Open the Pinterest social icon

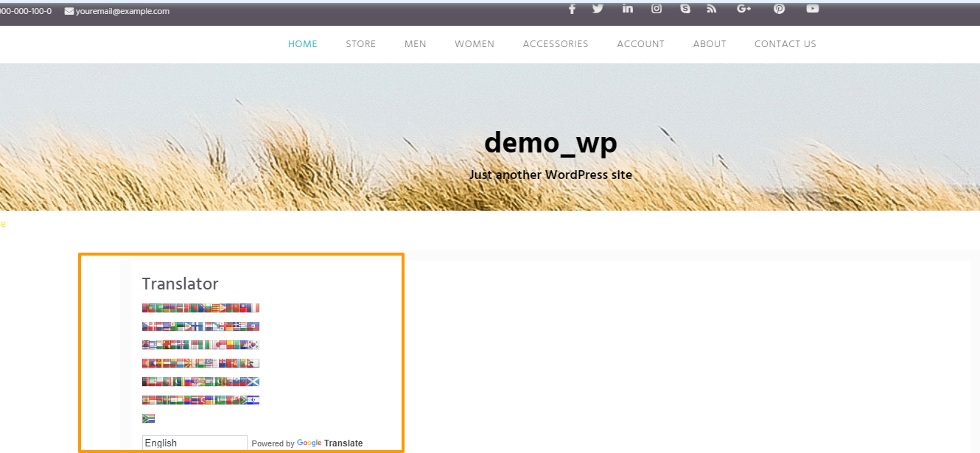(x=779, y=9)
